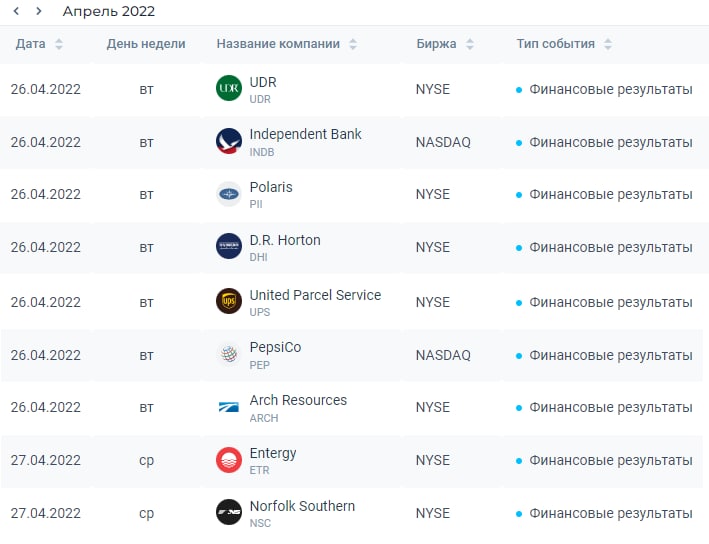Click PepsiCo row Финансовые результаты event

click(x=610, y=355)
